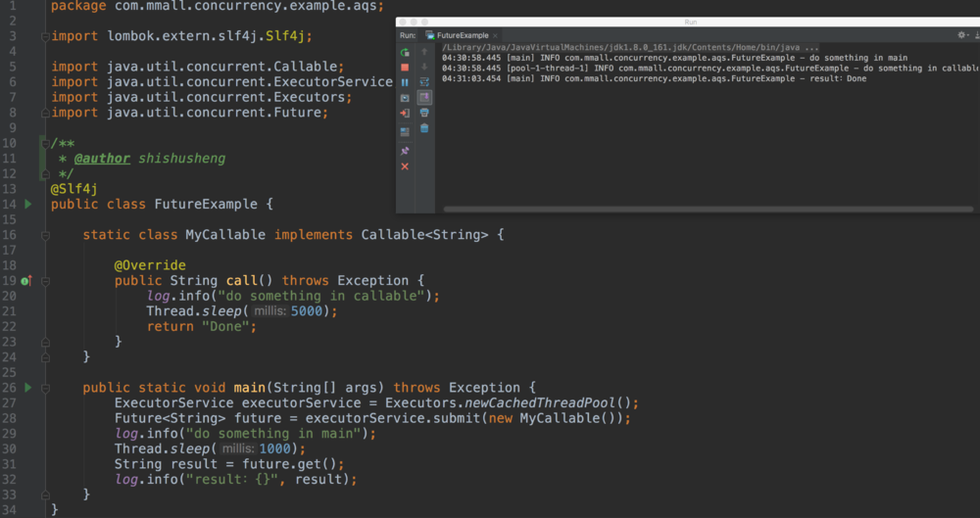Click millis value 5000
The height and width of the screenshot is (518, 980).
coord(307,311)
